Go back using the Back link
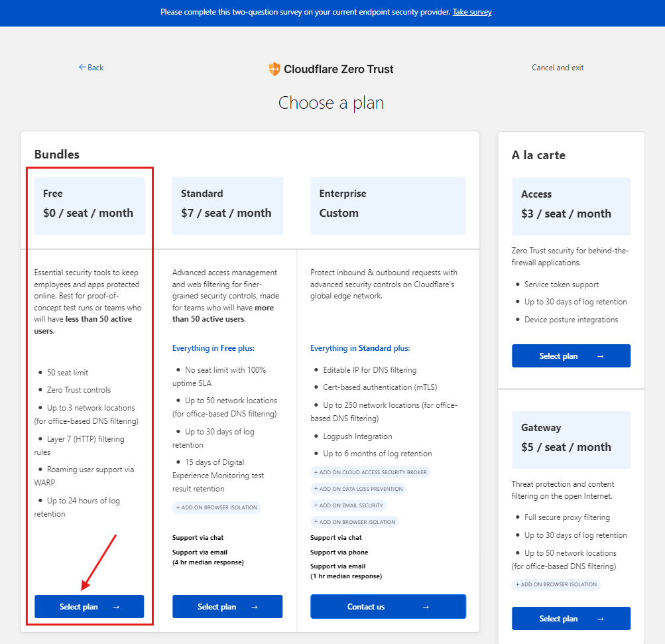The height and width of the screenshot is (644, 665). pos(91,68)
